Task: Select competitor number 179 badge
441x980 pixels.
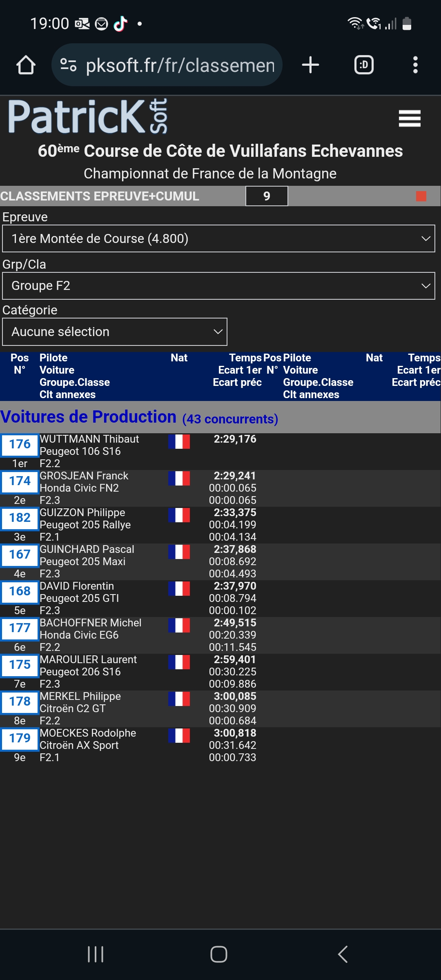Action: [x=20, y=738]
